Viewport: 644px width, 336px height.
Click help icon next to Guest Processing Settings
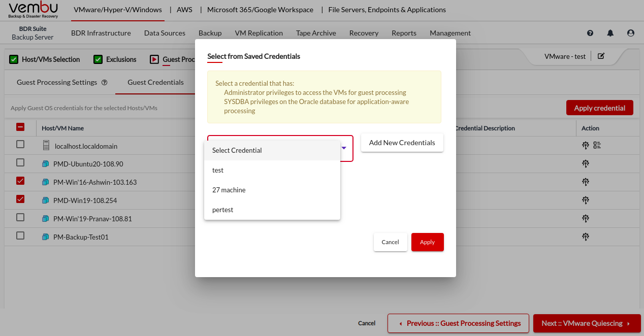pyautogui.click(x=105, y=83)
